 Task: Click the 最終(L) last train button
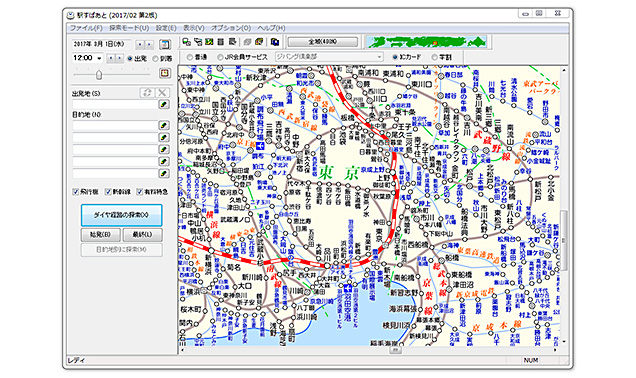142,235
